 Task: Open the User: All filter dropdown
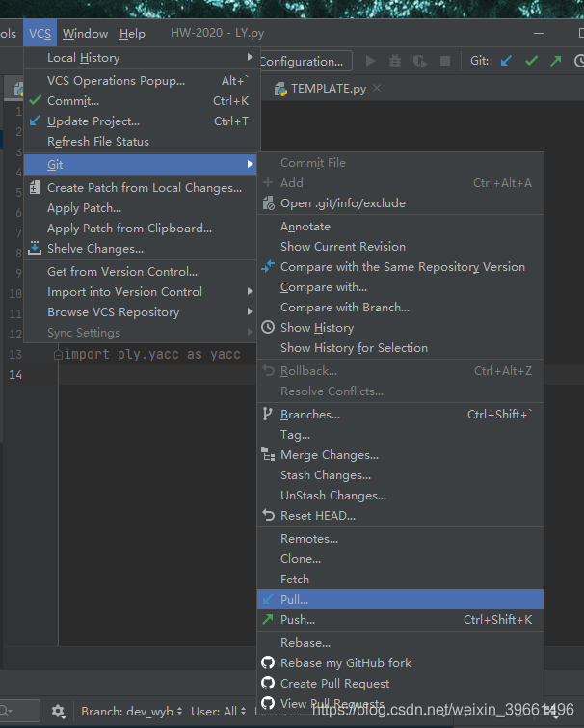coord(218,712)
